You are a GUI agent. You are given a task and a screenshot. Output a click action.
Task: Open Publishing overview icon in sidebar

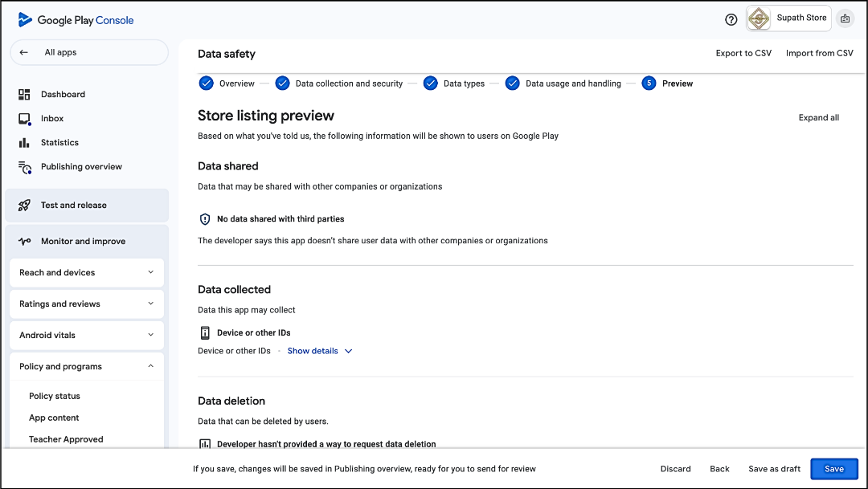pos(24,167)
